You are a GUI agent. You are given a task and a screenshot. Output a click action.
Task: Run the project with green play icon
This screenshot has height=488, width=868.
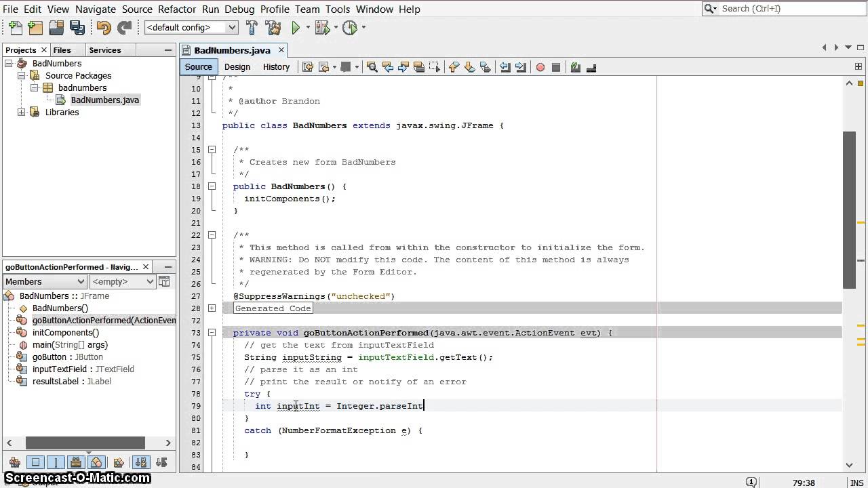pos(296,28)
